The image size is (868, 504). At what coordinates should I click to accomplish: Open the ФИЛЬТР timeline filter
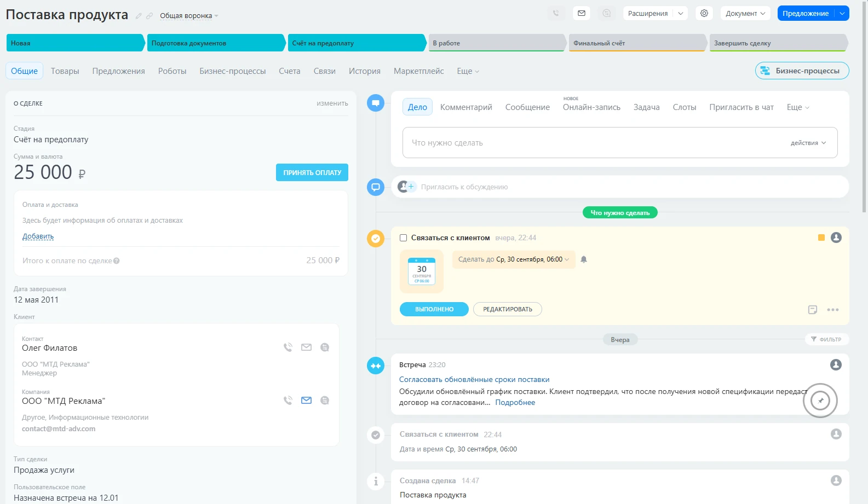(826, 339)
